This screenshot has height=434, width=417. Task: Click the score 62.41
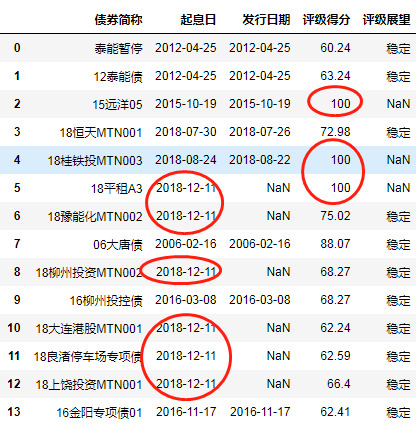(335, 412)
